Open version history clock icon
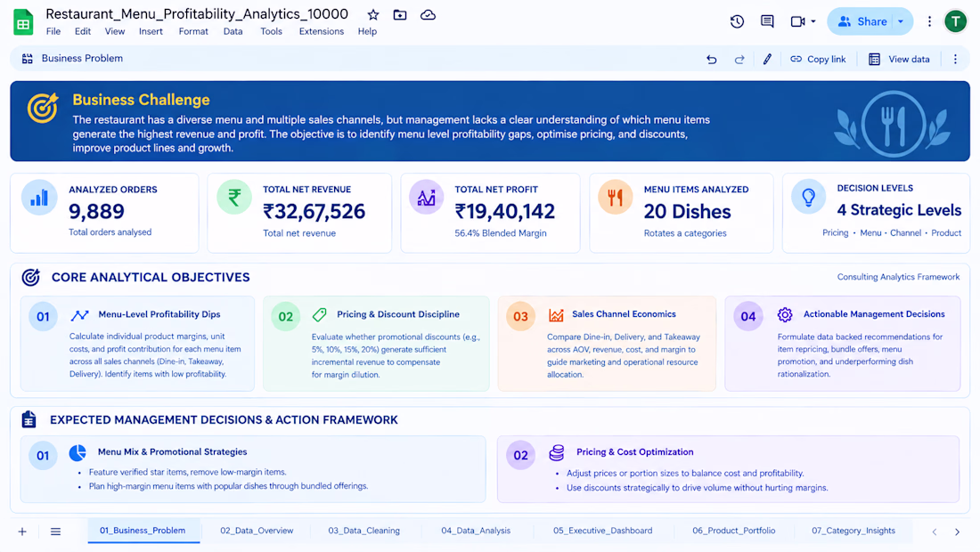The width and height of the screenshot is (980, 552). pyautogui.click(x=737, y=21)
